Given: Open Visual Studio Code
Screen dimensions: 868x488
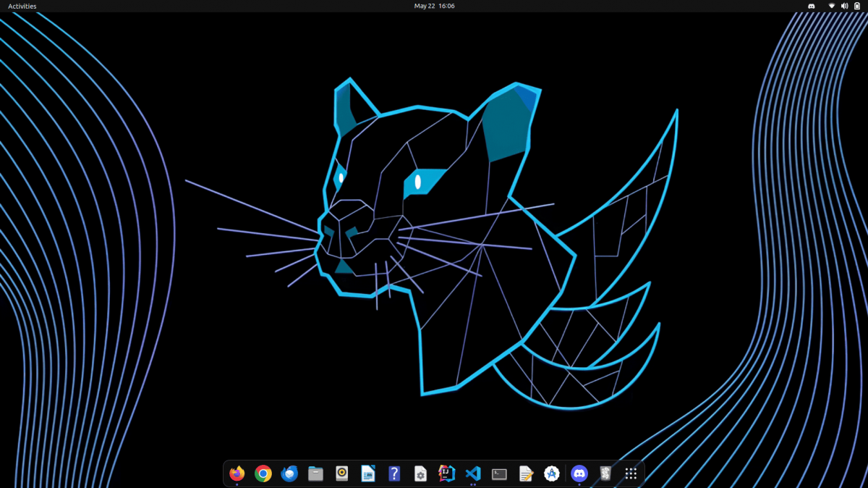Looking at the screenshot, I should [x=473, y=474].
